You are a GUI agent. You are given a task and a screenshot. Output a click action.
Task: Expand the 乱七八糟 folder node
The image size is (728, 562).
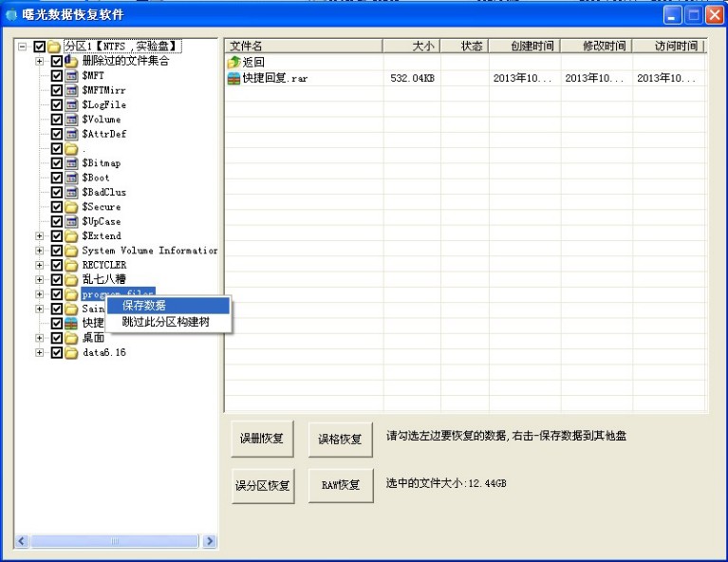[40, 280]
